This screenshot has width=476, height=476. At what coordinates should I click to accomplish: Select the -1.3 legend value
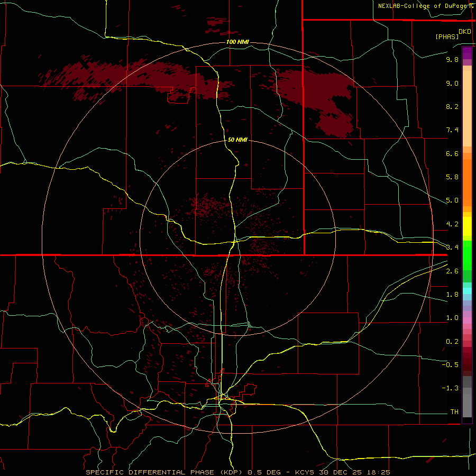click(x=450, y=388)
